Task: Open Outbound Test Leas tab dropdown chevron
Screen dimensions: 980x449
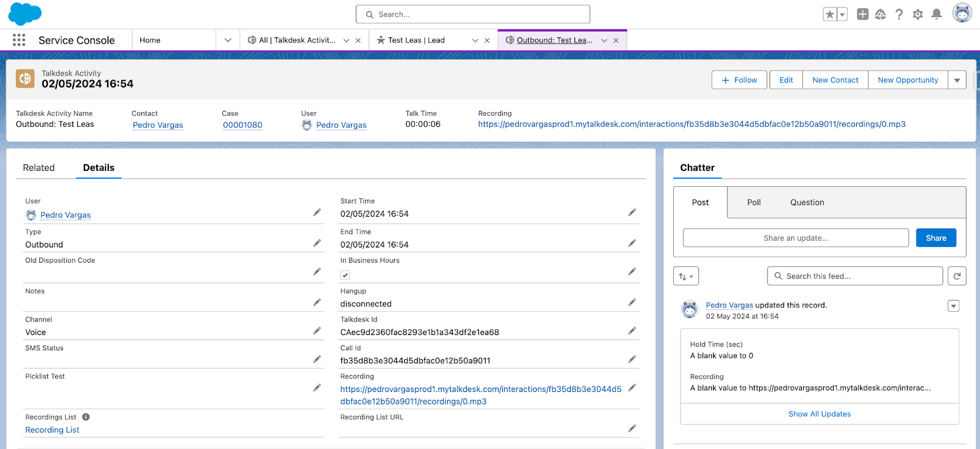Action: [604, 40]
